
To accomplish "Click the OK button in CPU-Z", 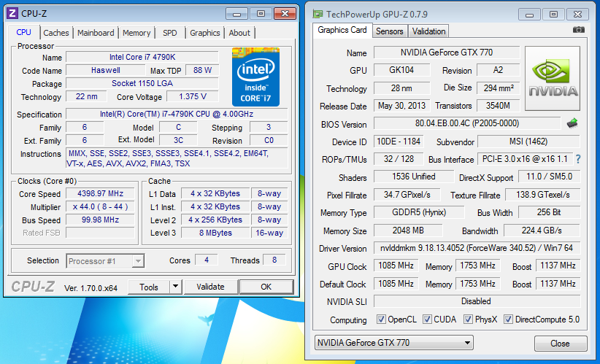I will tap(266, 287).
